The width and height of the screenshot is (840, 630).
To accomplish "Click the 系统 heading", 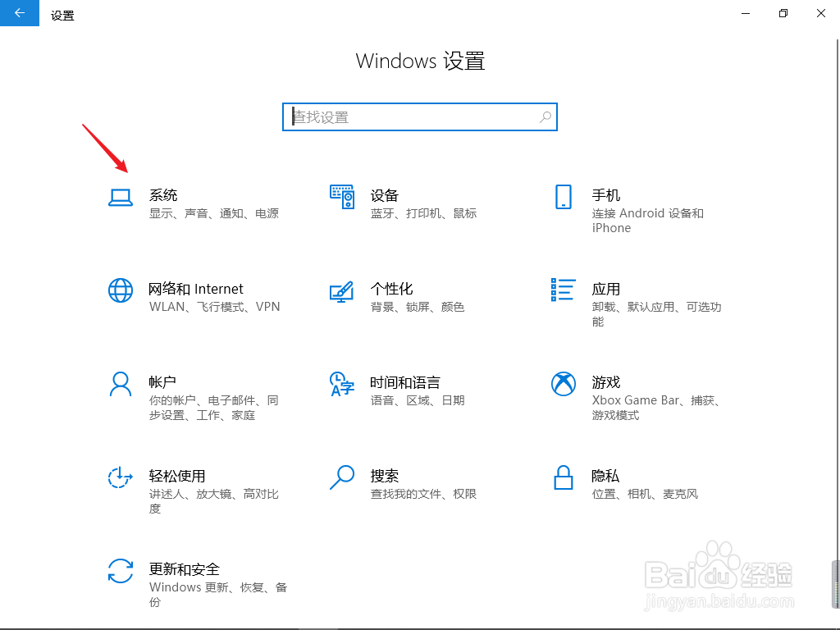I will click(x=163, y=195).
